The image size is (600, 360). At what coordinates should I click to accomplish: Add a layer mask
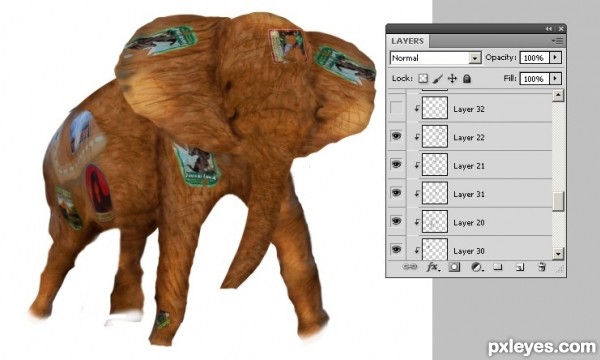tap(454, 267)
